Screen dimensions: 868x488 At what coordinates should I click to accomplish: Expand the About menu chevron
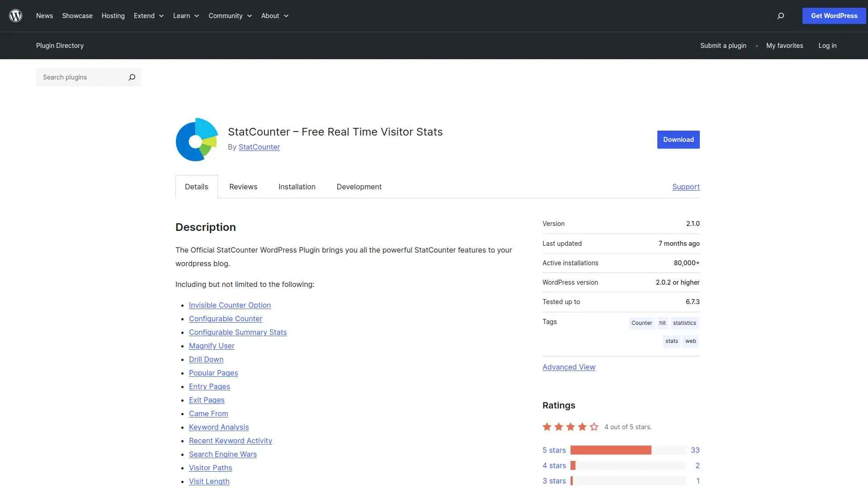(286, 16)
